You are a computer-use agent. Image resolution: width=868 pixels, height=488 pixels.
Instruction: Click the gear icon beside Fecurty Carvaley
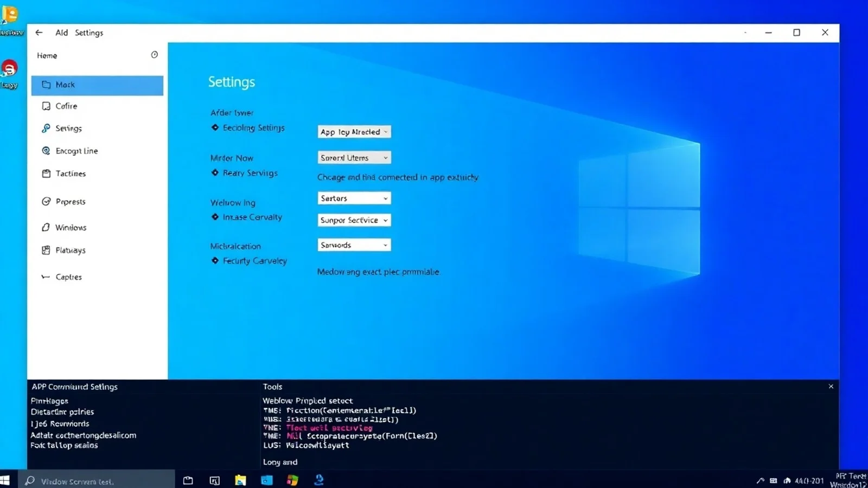click(215, 261)
